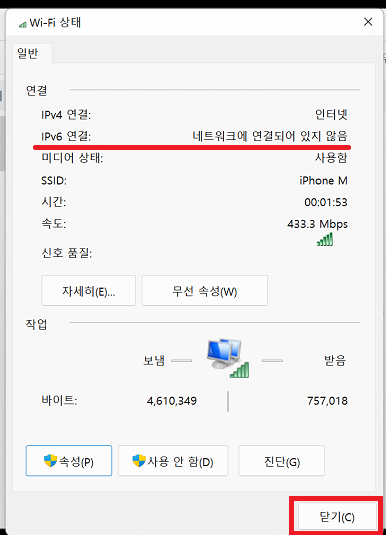Run 진단(G) diagnose button

(x=282, y=461)
